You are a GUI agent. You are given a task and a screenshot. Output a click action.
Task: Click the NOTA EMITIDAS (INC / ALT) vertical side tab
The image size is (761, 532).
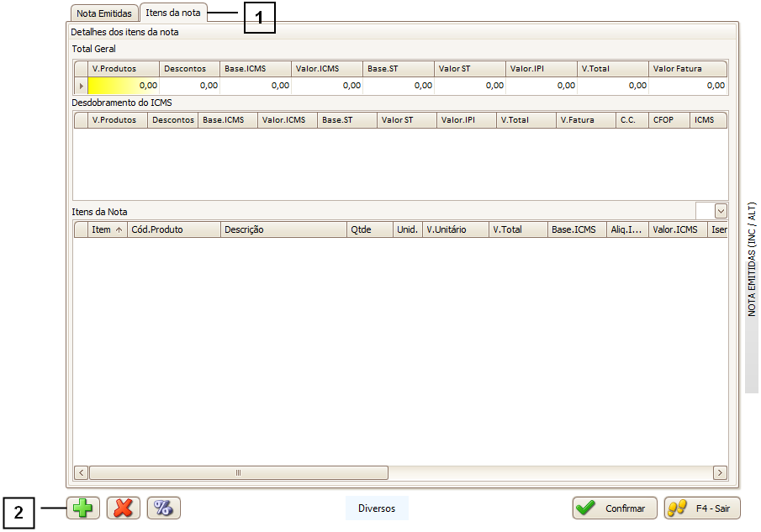[753, 259]
